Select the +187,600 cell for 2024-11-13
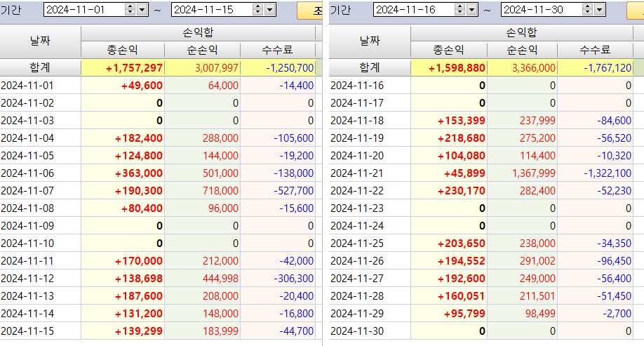The height and width of the screenshot is (346, 644). (x=123, y=296)
